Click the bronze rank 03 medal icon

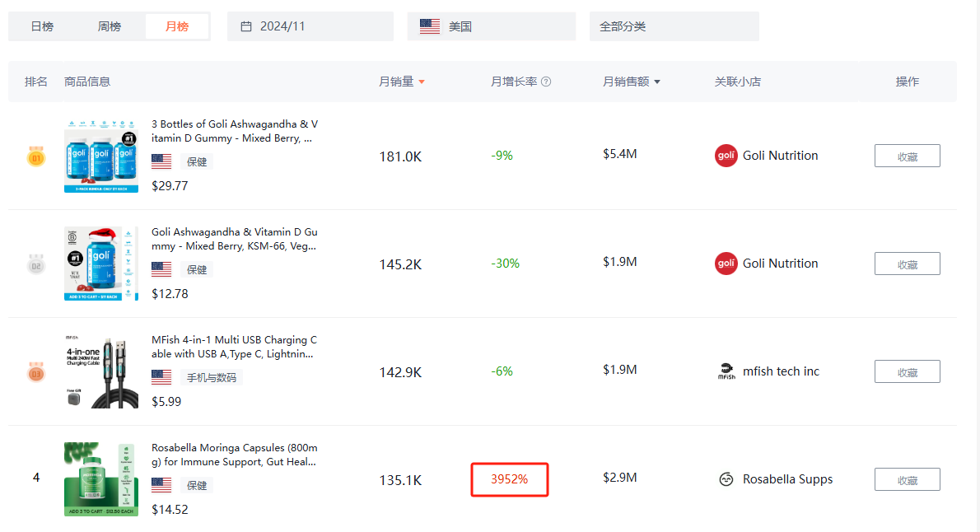click(x=36, y=372)
